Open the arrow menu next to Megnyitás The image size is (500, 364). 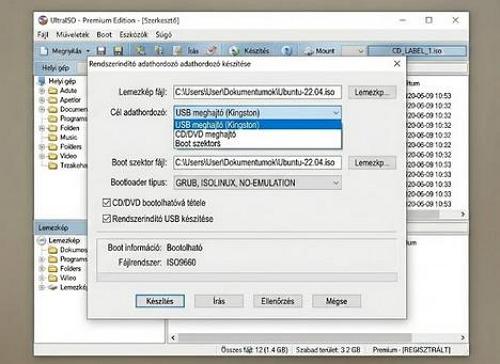pos(88,51)
